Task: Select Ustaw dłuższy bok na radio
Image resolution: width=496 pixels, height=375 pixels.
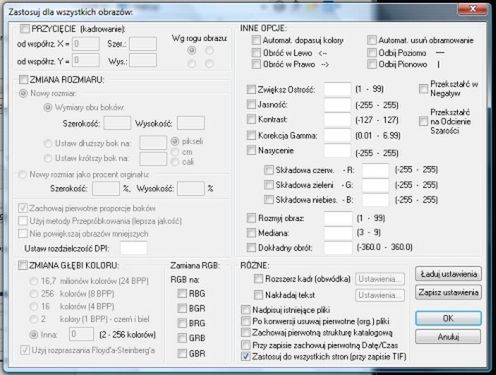Action: (x=48, y=143)
